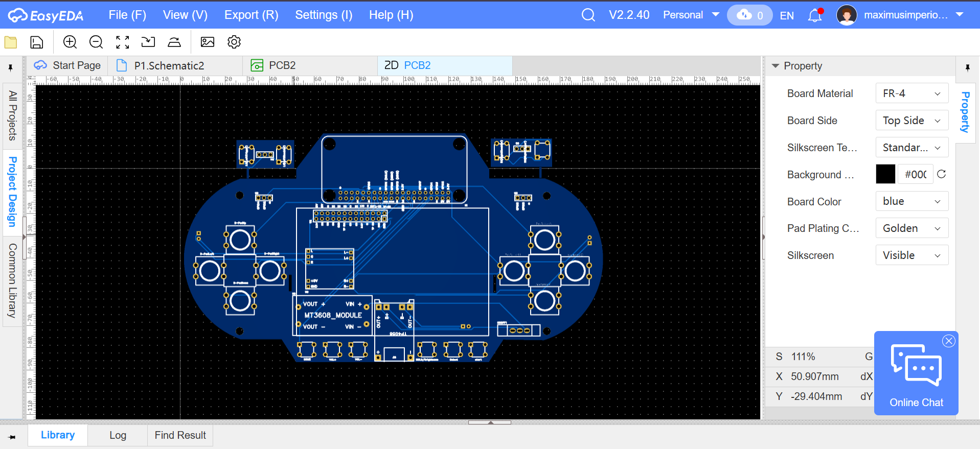Toggle the pin on the right Property panel

(967, 67)
